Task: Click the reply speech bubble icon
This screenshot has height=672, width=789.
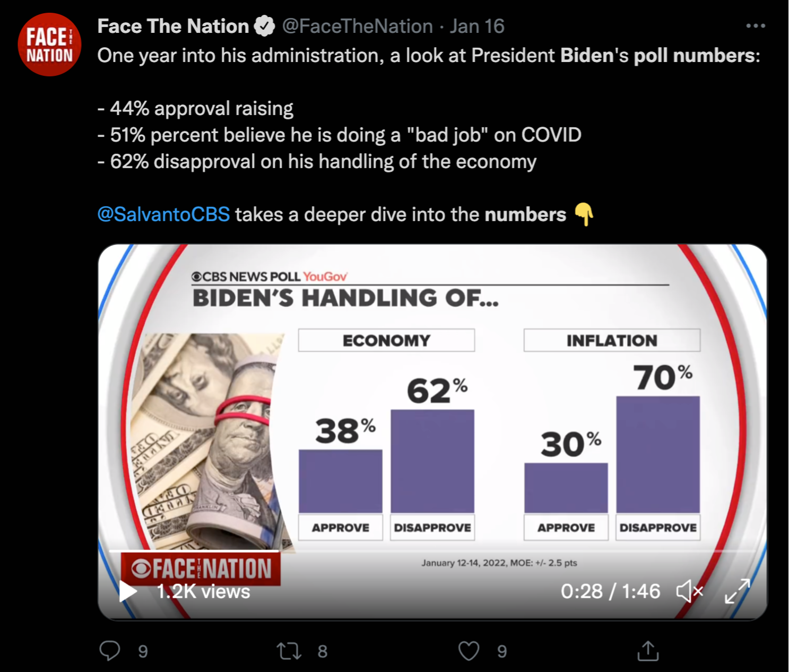Action: [110, 651]
